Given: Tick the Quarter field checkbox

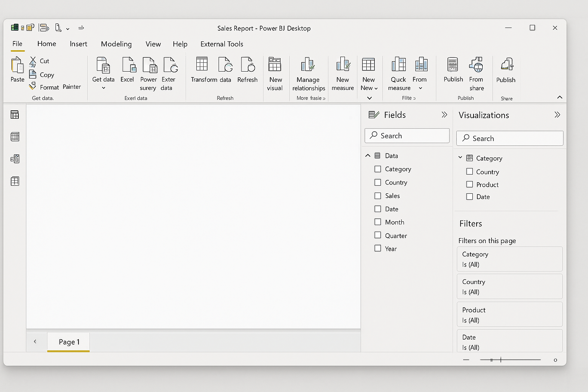Looking at the screenshot, I should [378, 235].
